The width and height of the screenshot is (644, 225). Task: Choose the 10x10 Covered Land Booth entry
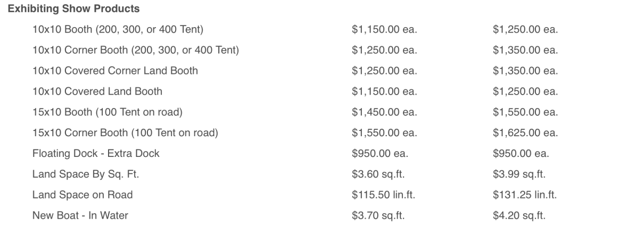pyautogui.click(x=97, y=91)
